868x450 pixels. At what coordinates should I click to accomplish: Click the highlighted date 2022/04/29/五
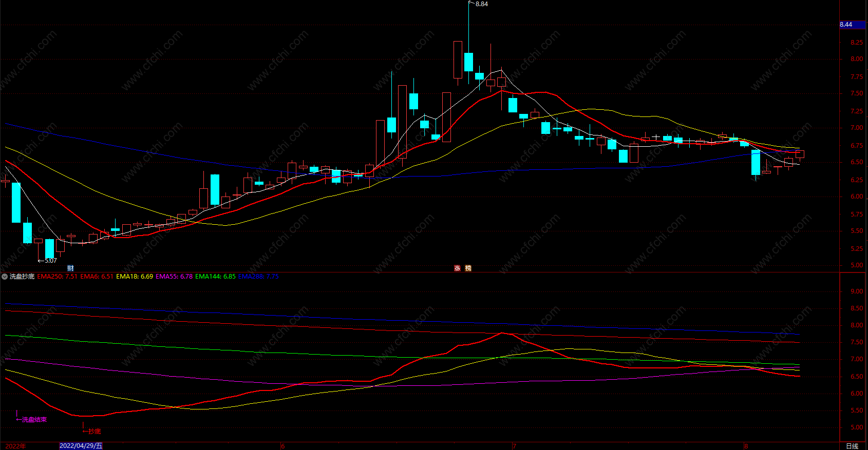[81, 446]
